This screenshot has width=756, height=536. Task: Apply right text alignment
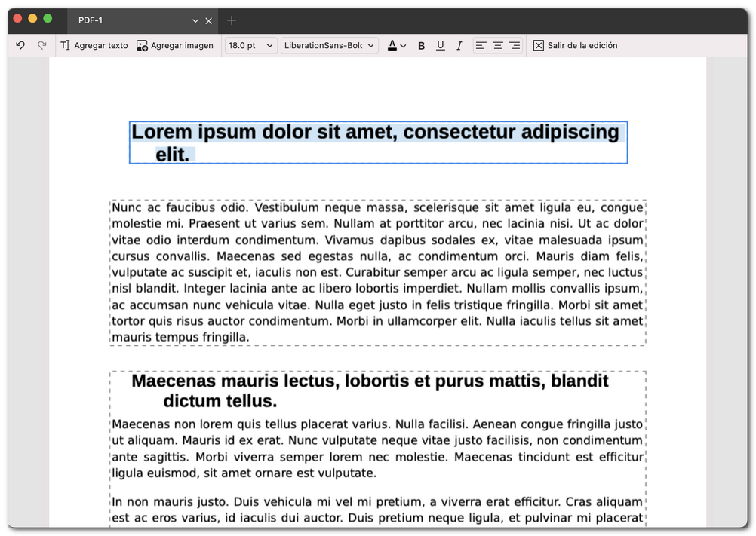click(x=514, y=45)
